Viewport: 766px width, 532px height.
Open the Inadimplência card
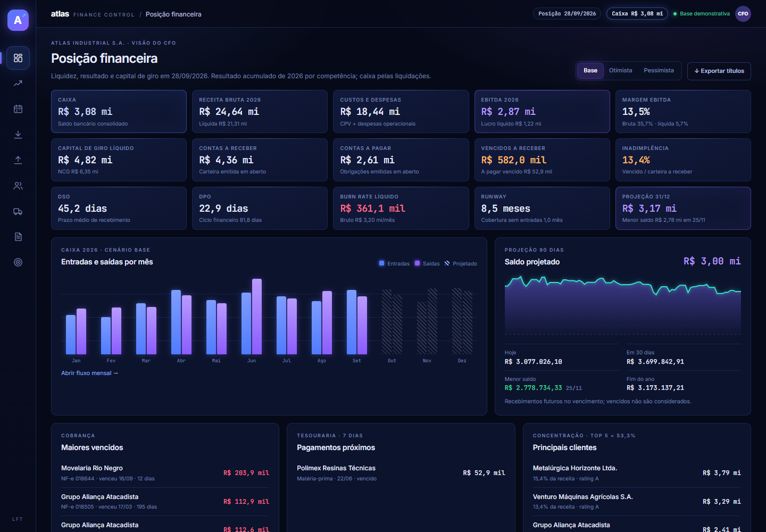pos(683,160)
